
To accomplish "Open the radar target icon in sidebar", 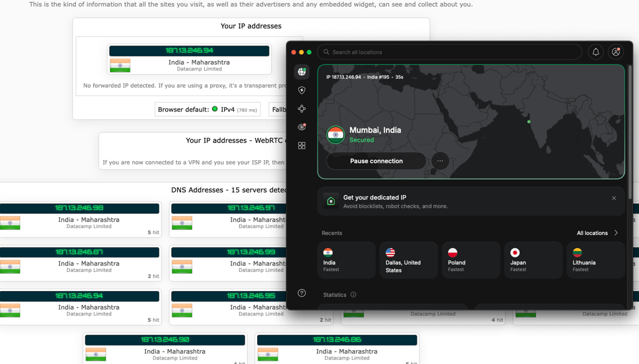I will tap(301, 127).
